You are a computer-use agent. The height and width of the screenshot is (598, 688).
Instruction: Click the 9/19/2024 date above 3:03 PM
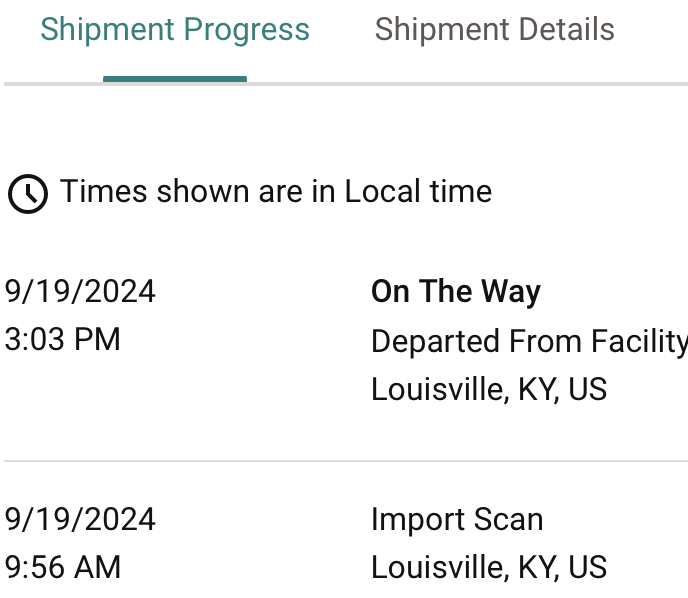pyautogui.click(x=80, y=291)
